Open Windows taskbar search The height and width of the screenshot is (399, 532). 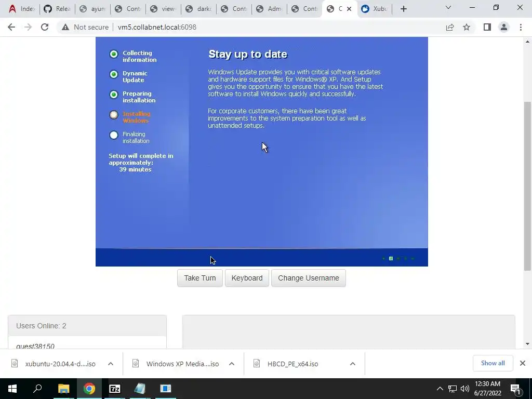click(x=37, y=389)
